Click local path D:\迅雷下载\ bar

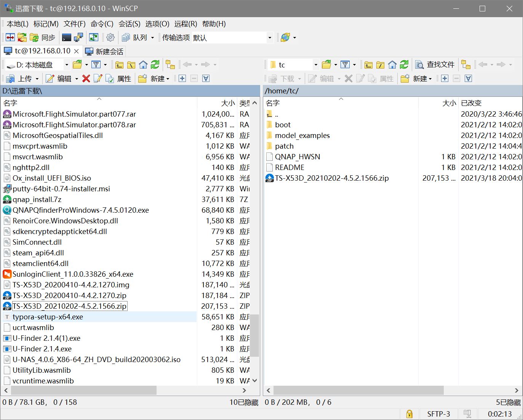coord(130,91)
